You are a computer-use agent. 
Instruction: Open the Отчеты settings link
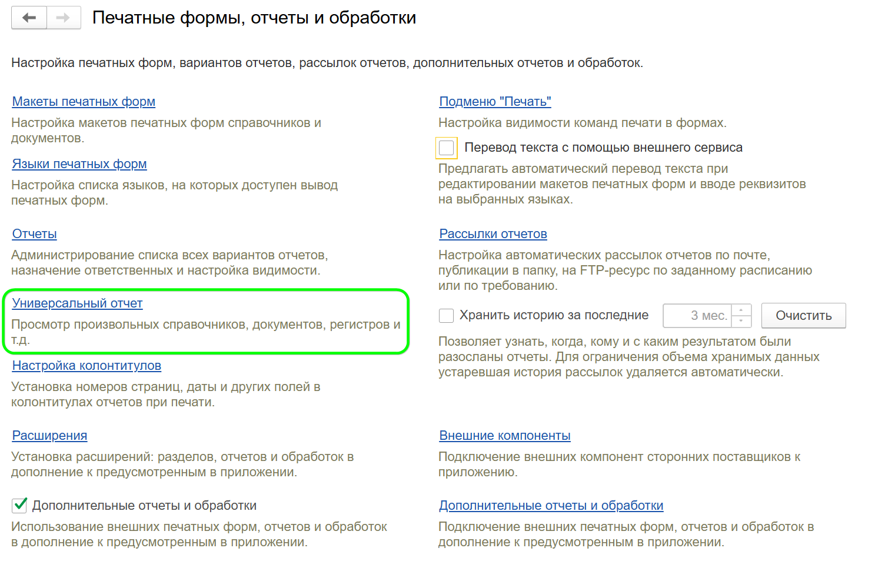point(34,233)
